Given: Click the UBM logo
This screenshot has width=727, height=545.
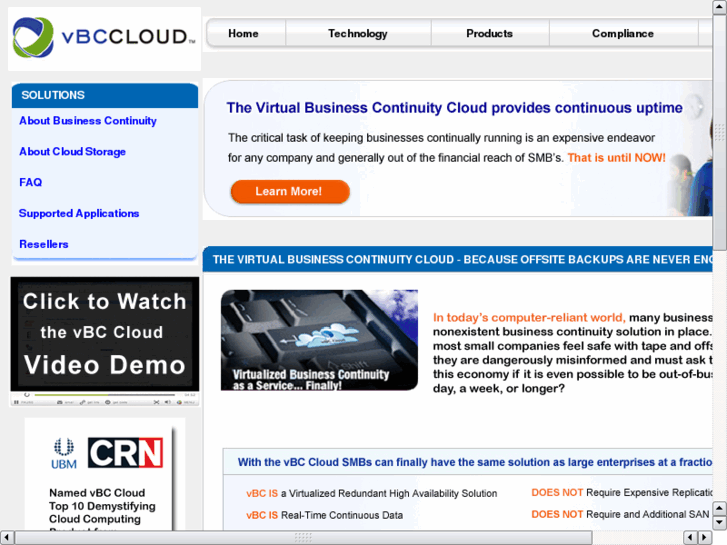Looking at the screenshot, I should (64, 454).
